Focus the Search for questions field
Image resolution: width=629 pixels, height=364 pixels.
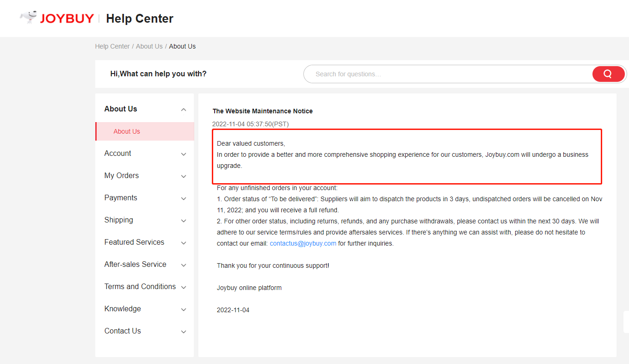point(444,74)
